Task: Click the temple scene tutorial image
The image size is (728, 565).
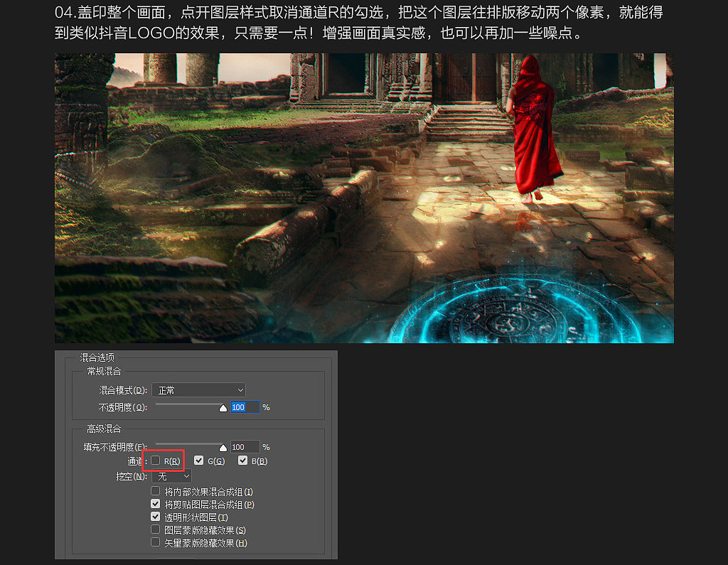Action: pyautogui.click(x=364, y=198)
